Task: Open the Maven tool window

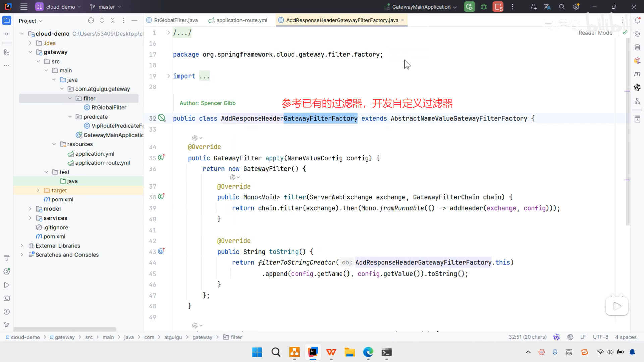Action: 637,74
